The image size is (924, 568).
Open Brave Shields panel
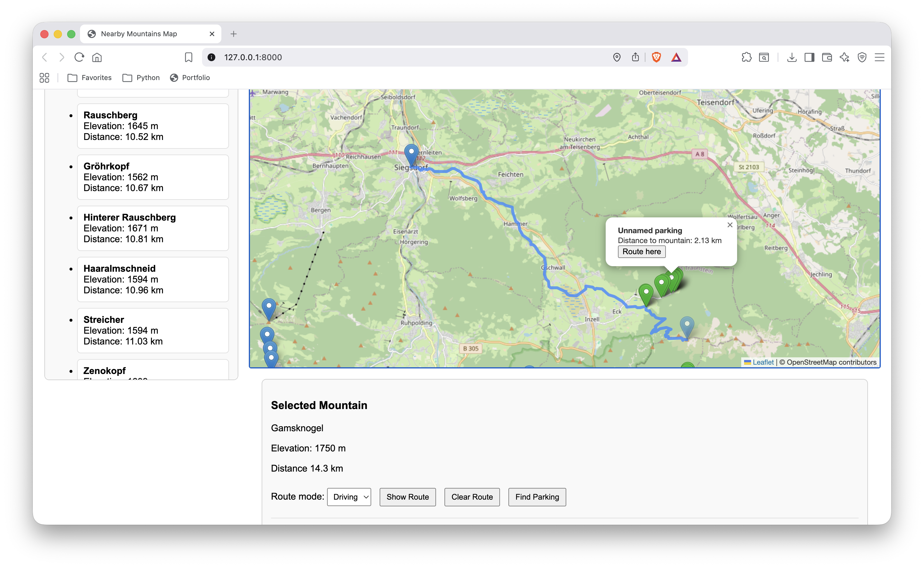(656, 57)
